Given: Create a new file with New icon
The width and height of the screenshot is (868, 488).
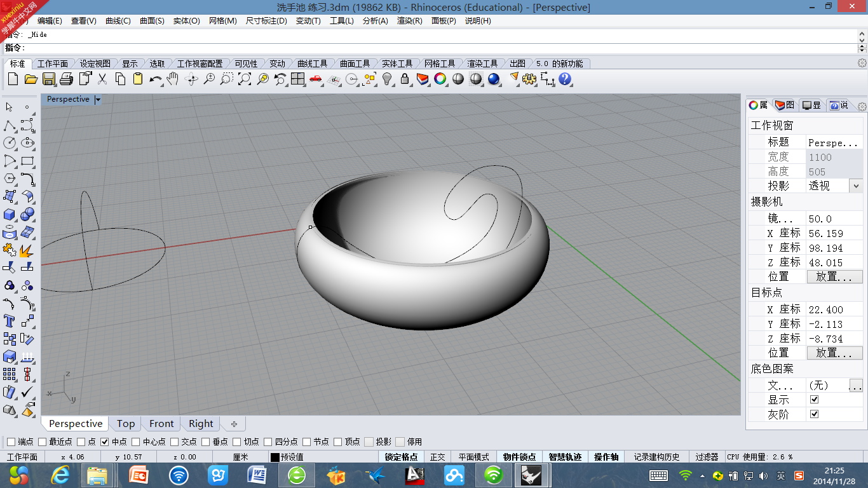Looking at the screenshot, I should (x=13, y=79).
